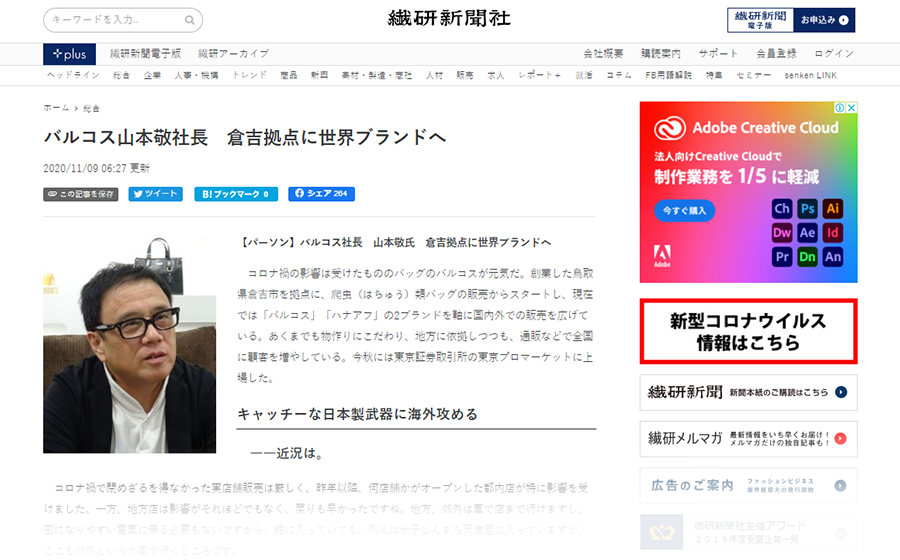Click the An Animate icon in ad
This screenshot has width=900, height=560.
click(832, 257)
